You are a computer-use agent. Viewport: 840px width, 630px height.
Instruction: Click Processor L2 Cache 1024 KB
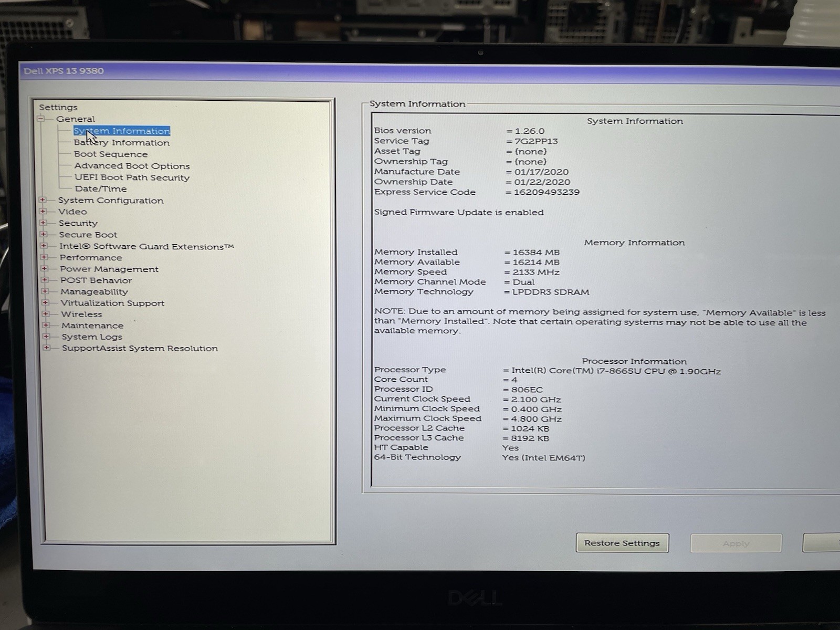pos(530,428)
